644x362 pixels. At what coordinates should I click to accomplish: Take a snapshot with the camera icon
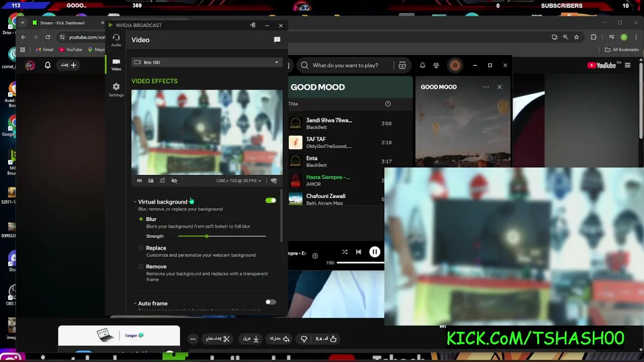pyautogui.click(x=162, y=180)
